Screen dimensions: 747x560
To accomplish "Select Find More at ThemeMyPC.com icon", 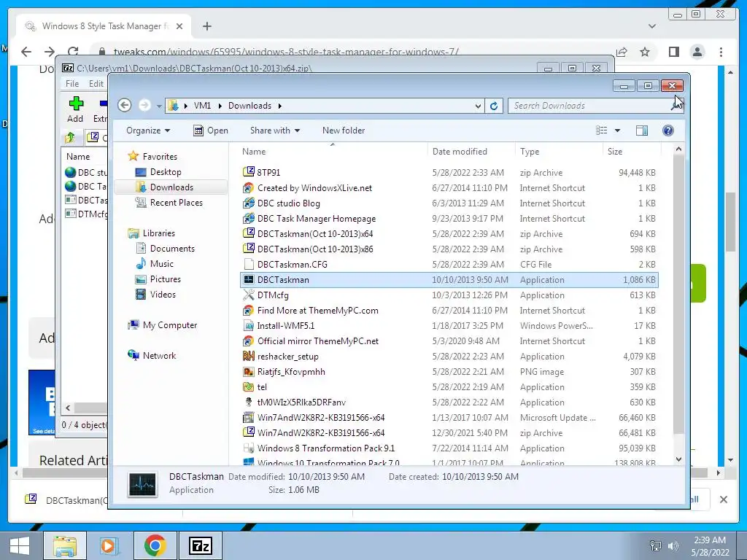I will [248, 310].
